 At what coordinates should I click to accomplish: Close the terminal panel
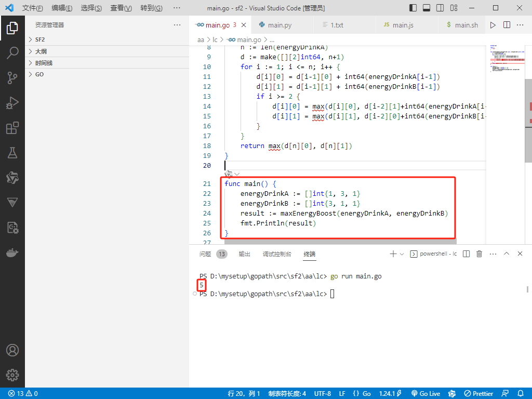[x=520, y=254]
